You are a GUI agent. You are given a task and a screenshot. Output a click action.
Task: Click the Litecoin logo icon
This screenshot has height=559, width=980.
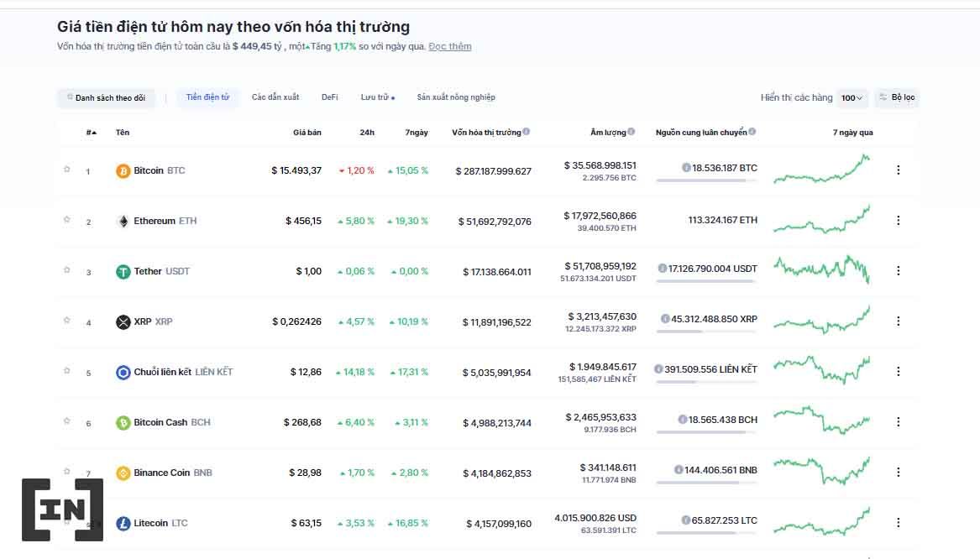123,524
